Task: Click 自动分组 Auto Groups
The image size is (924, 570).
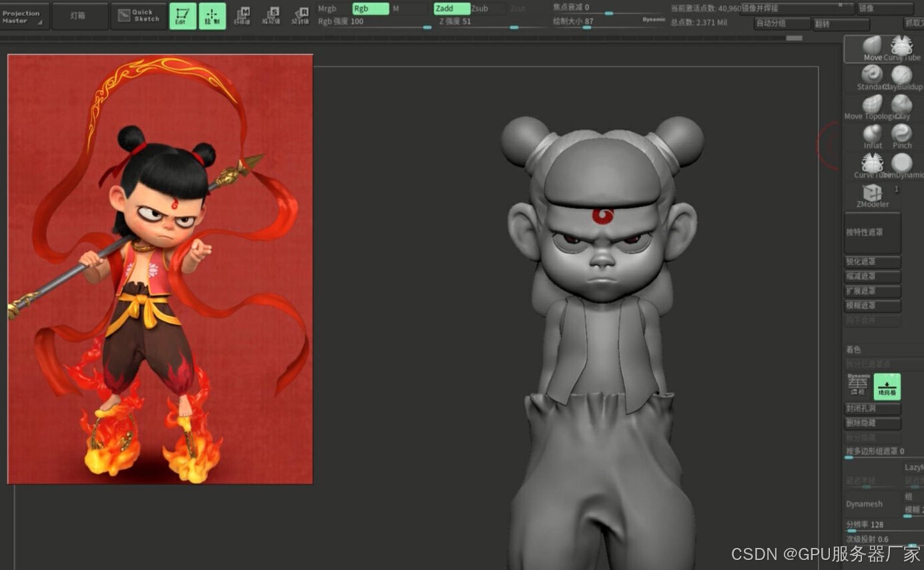Action: (782, 23)
